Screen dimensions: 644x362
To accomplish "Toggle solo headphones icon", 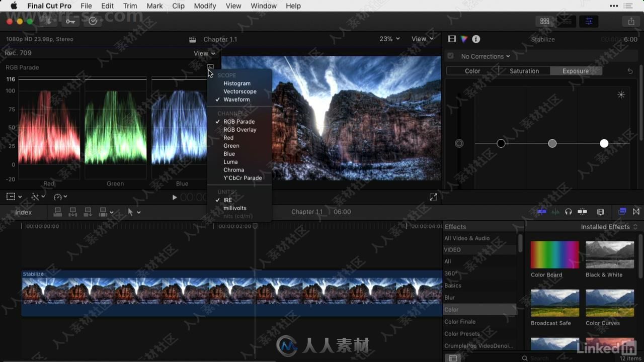I will (x=568, y=212).
